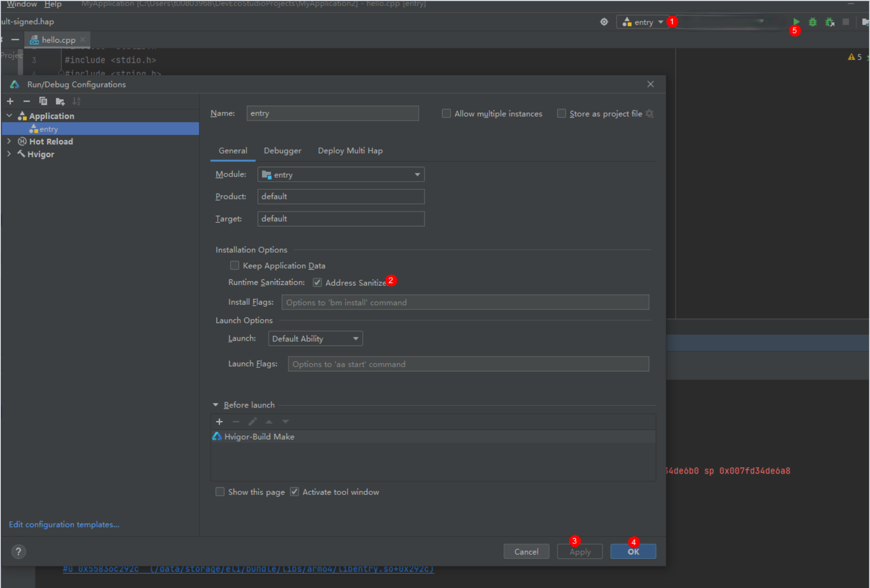Open Edit configuration templates link
The height and width of the screenshot is (588, 870).
64,524
